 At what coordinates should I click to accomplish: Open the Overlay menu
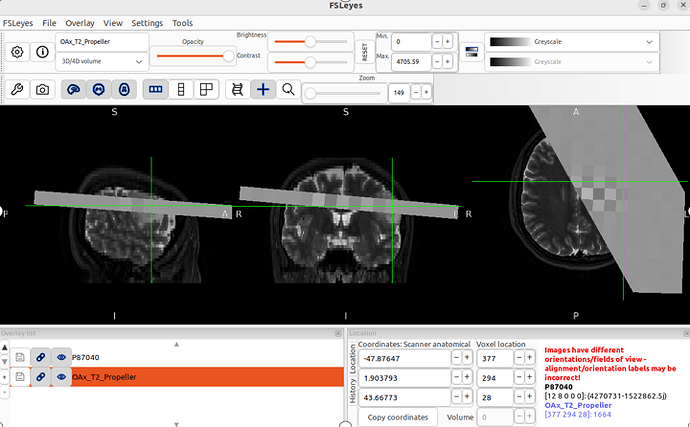[80, 23]
